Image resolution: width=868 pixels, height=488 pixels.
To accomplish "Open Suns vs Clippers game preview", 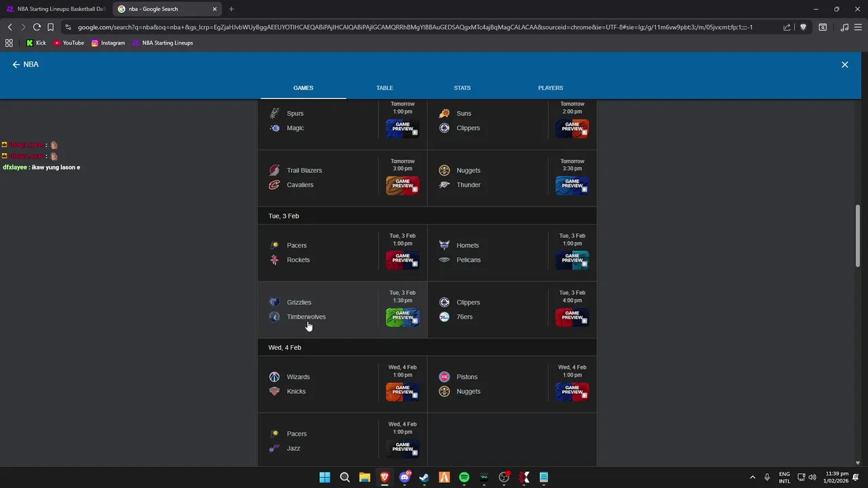I will 572,128.
